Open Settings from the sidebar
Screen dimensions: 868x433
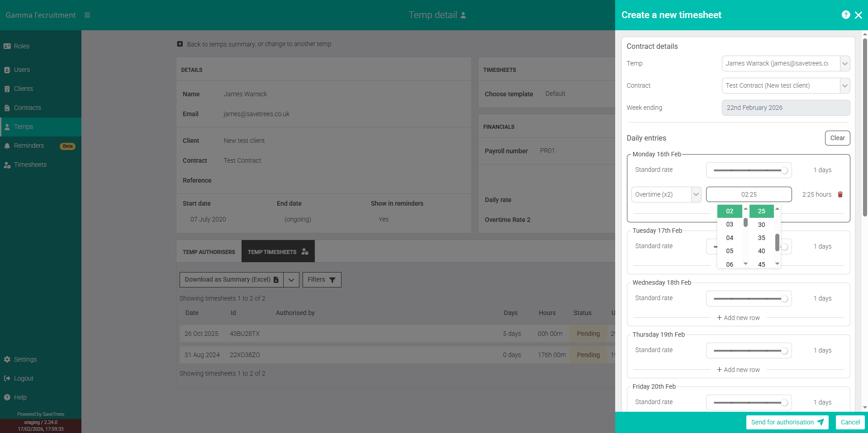[x=24, y=359]
